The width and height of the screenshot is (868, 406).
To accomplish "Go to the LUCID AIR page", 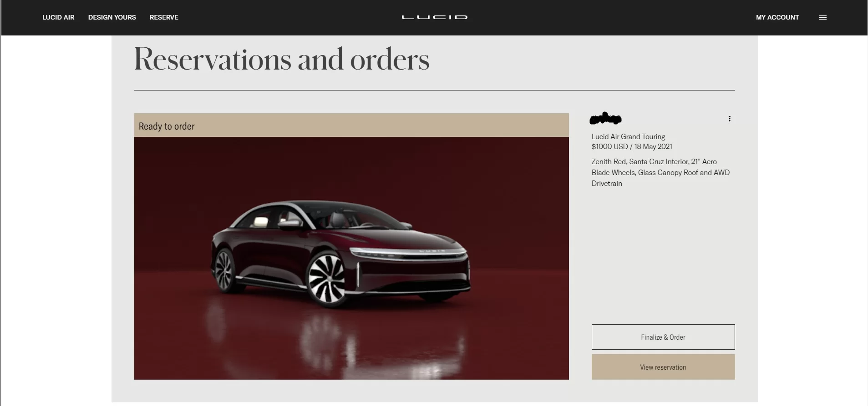I will [x=58, y=17].
